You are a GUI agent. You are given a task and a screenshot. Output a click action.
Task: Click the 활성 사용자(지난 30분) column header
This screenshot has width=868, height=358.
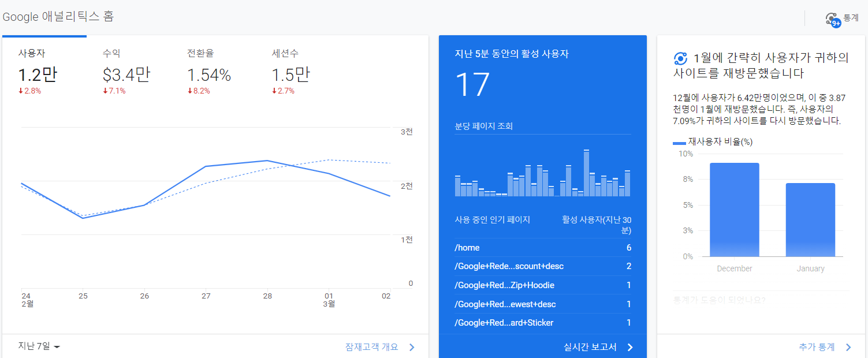click(x=597, y=225)
